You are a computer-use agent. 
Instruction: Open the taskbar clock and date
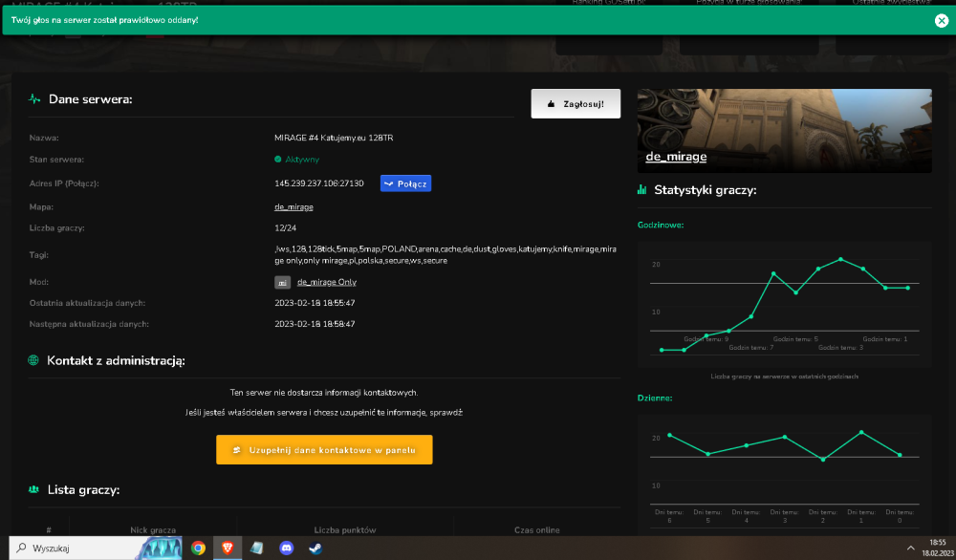938,548
